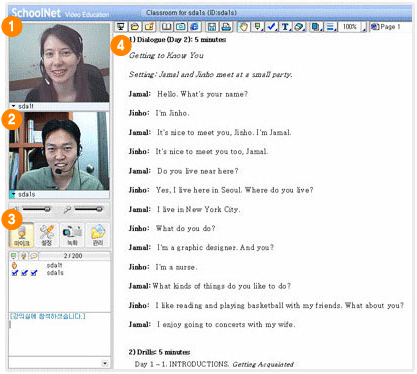Click the microphone icon beside the volume slider
The width and height of the screenshot is (417, 374).
click(x=67, y=210)
